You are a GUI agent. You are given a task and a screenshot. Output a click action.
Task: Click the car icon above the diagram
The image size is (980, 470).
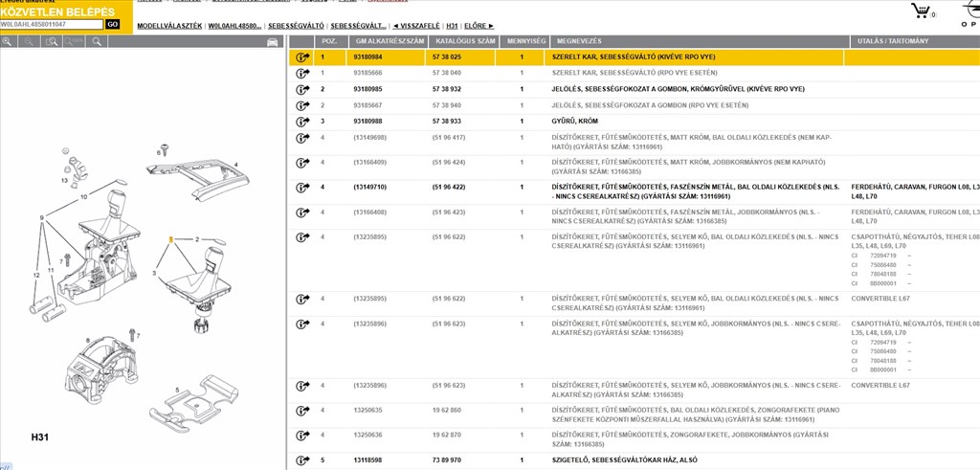pos(273,42)
